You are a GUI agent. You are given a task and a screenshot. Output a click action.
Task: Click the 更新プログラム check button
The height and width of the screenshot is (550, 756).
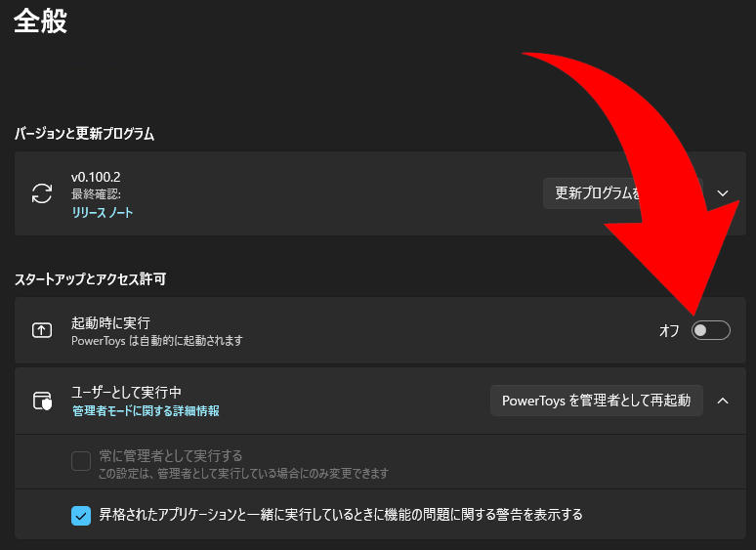[x=622, y=193]
